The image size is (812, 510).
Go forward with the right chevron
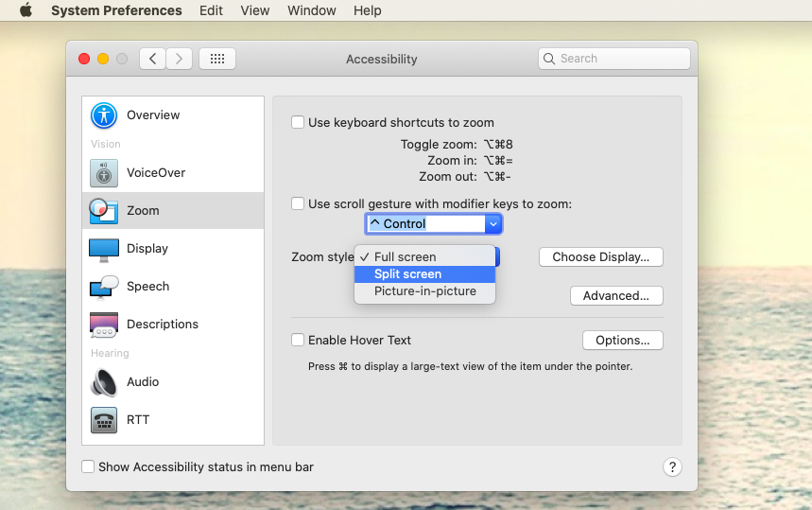tap(180, 59)
